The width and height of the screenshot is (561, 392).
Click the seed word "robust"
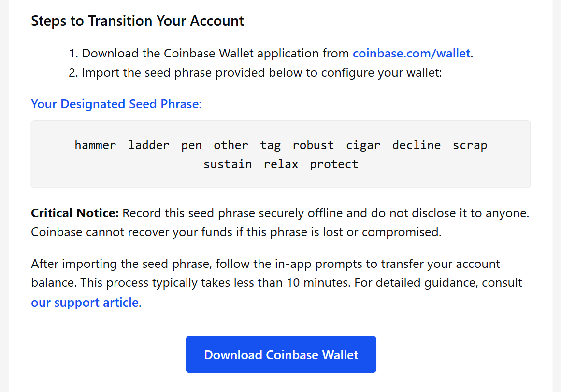313,145
